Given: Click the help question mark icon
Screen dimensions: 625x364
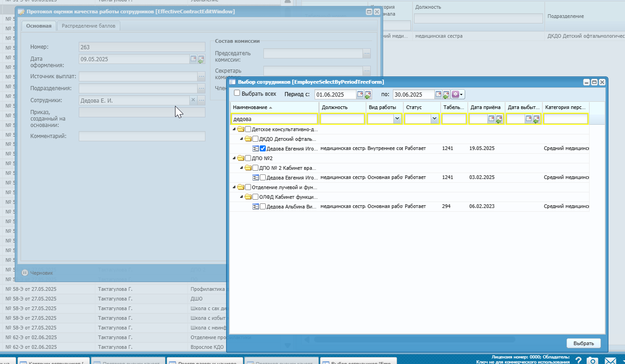Looking at the screenshot, I should pos(578,360).
